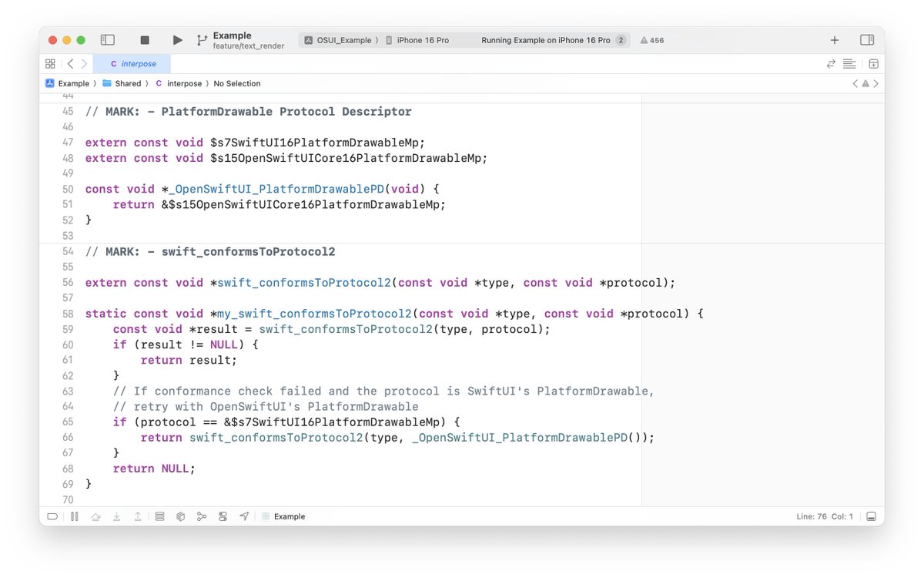The image size is (924, 578).
Task: Toggle the bottom panel at bottom right
Action: click(x=871, y=516)
